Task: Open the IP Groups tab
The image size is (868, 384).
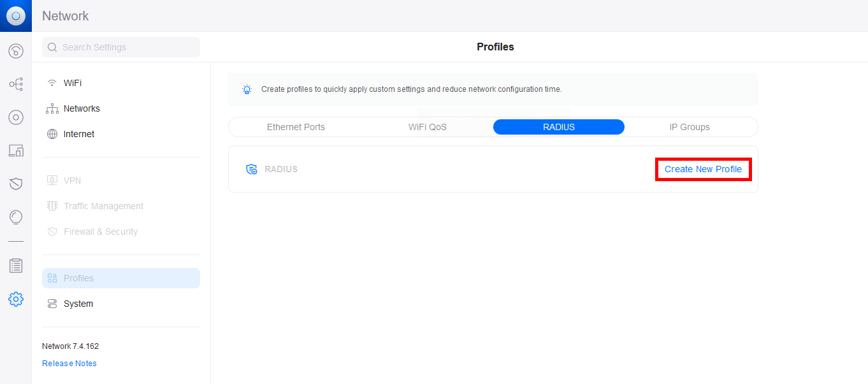Action: pyautogui.click(x=690, y=127)
